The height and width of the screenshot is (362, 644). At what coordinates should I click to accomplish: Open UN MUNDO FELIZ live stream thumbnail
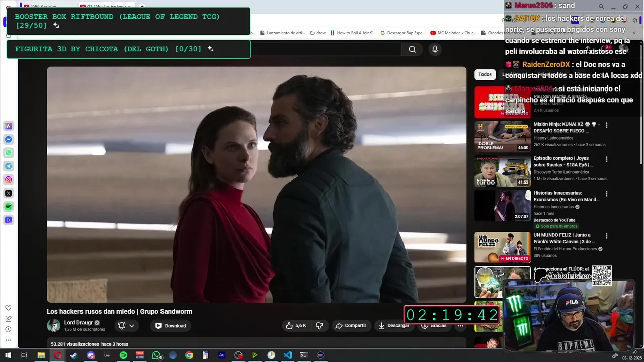tap(503, 247)
